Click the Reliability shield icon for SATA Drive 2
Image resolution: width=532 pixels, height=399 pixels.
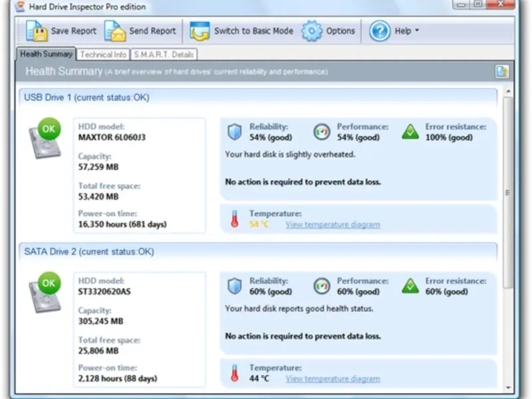[235, 286]
